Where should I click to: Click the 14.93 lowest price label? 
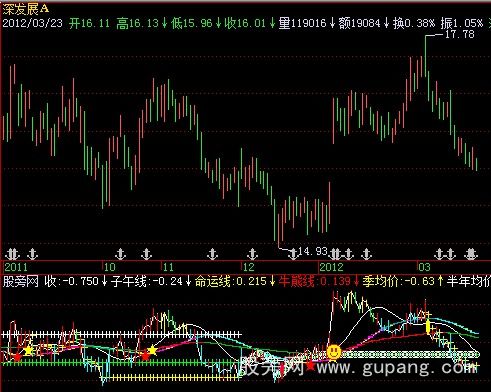[x=313, y=251]
